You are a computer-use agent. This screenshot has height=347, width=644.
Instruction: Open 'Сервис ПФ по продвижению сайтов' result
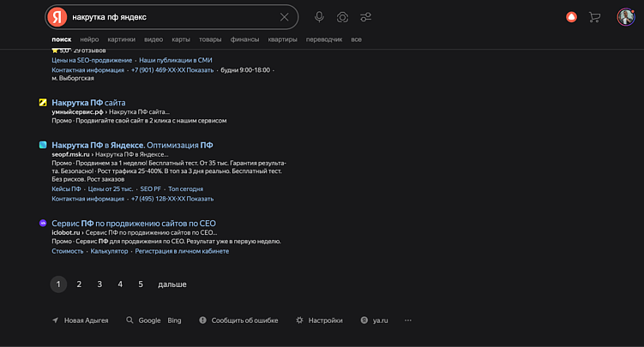[132, 223]
